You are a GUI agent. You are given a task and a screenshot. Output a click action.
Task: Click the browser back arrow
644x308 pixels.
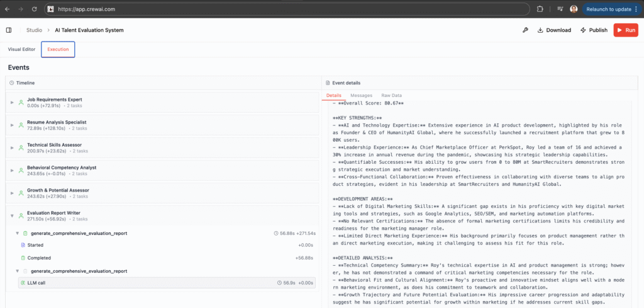tap(7, 9)
